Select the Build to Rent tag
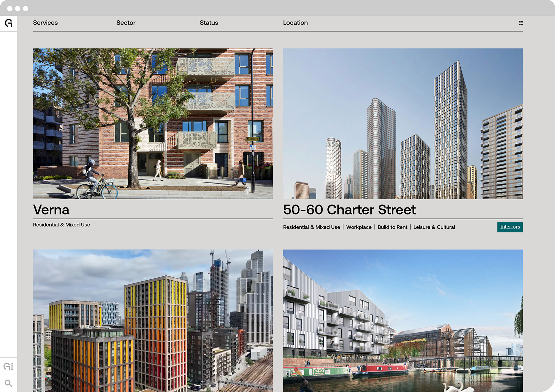Viewport: 555px width, 392px height. pyautogui.click(x=392, y=227)
